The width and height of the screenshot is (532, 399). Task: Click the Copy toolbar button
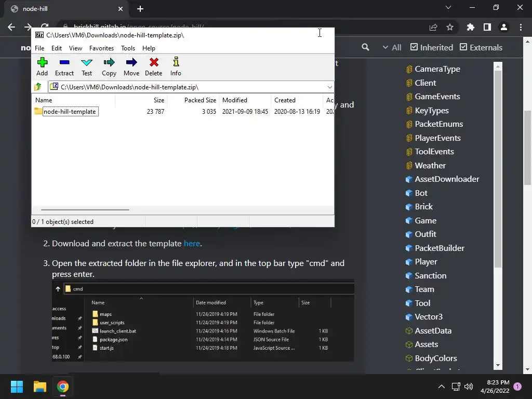click(109, 67)
